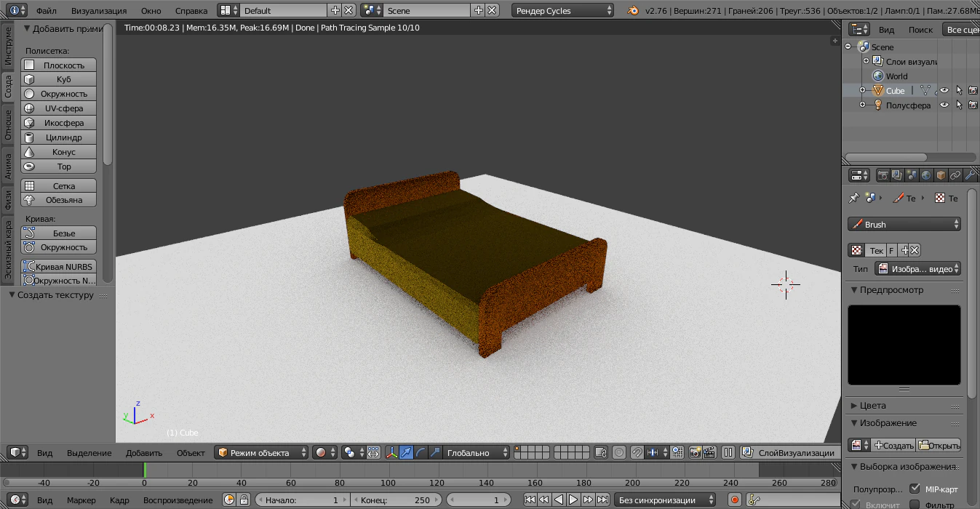Open the Справка menu

click(x=191, y=11)
